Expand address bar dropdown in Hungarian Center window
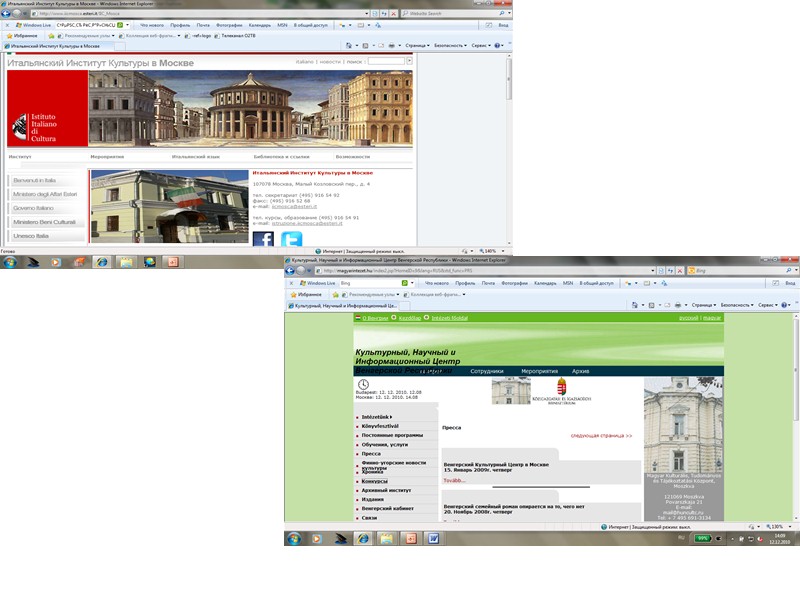 [653, 270]
